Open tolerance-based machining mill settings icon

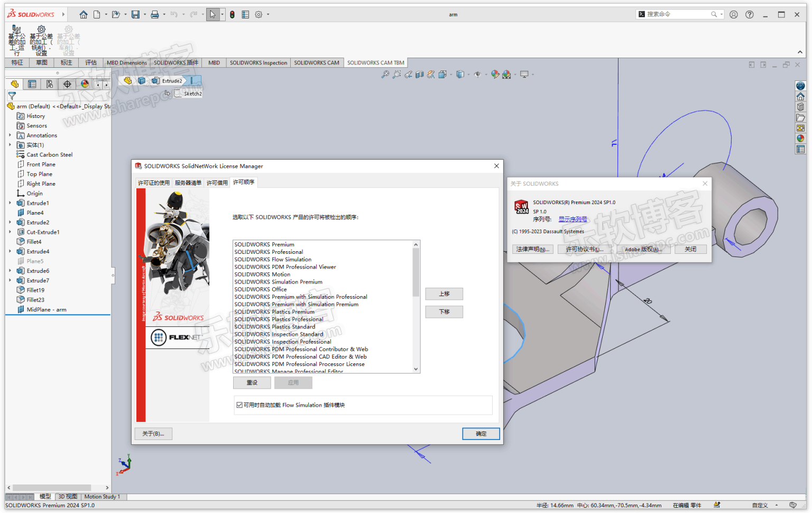(41, 40)
